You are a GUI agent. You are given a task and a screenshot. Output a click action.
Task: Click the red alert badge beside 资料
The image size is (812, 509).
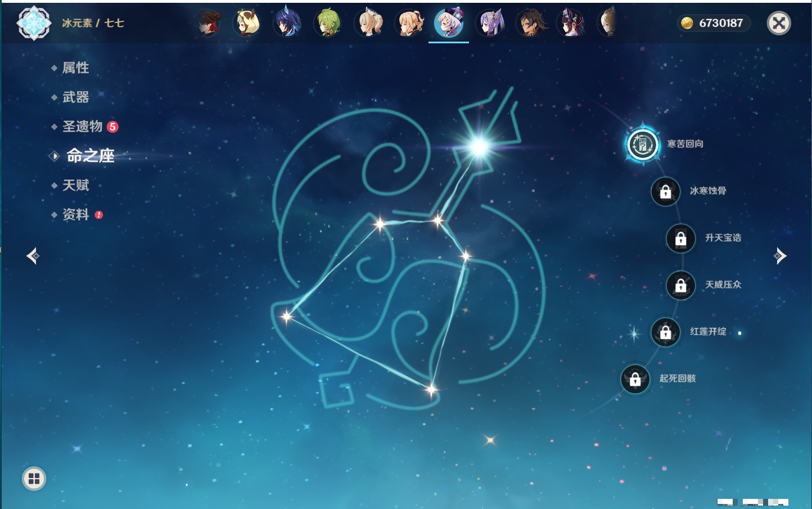click(x=99, y=215)
